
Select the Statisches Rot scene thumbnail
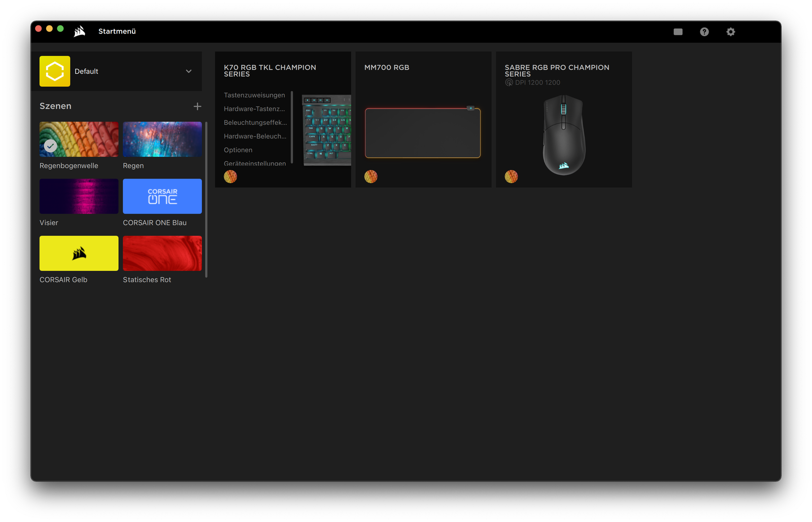point(162,253)
